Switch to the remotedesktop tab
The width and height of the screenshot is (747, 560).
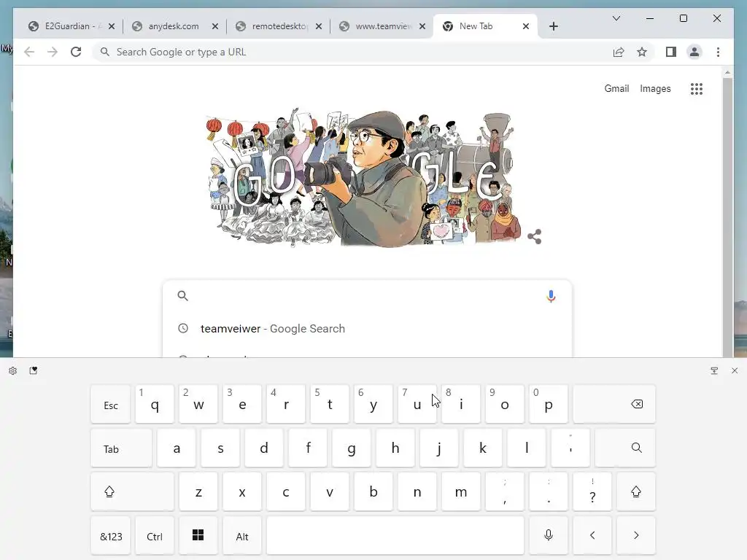279,26
